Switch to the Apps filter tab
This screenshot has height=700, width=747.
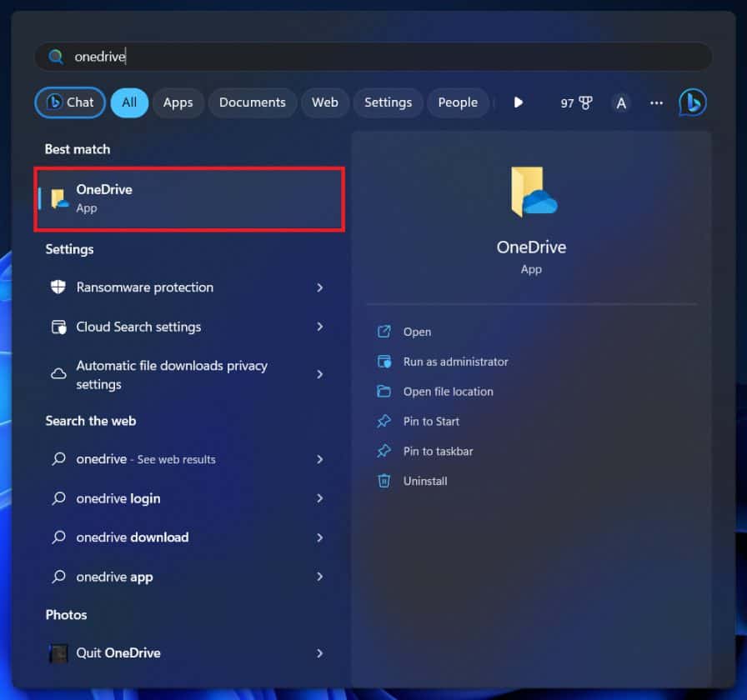point(178,102)
